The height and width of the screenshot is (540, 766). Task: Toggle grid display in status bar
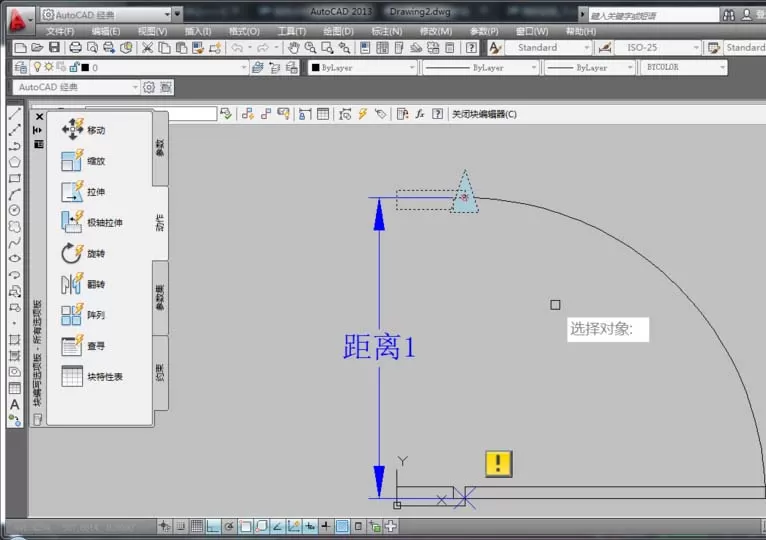(197, 526)
